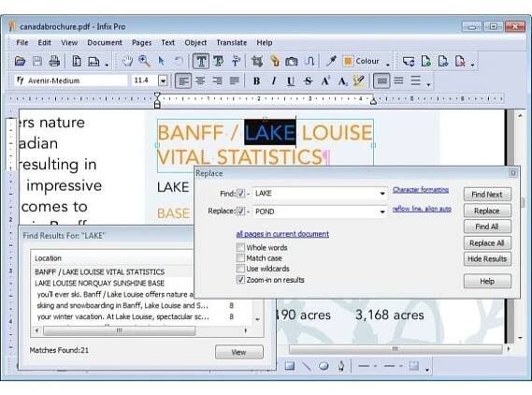Image resolution: width=532 pixels, height=395 pixels.
Task: Click Find Next button
Action: pos(487,195)
